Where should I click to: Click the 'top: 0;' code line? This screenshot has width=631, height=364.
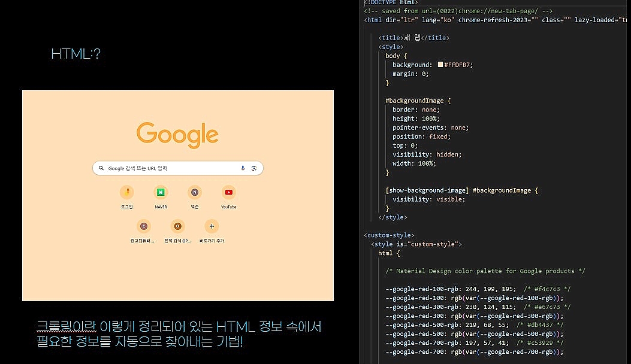[405, 145]
